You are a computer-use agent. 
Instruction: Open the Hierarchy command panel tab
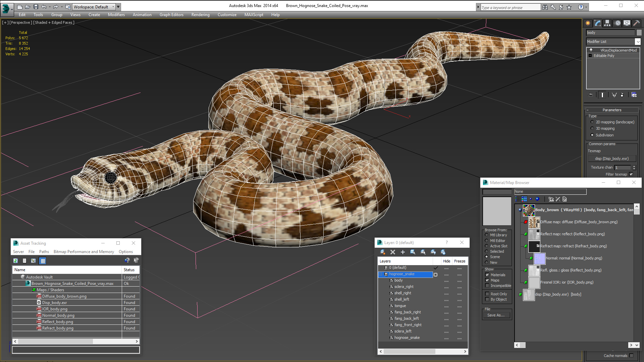[607, 23]
